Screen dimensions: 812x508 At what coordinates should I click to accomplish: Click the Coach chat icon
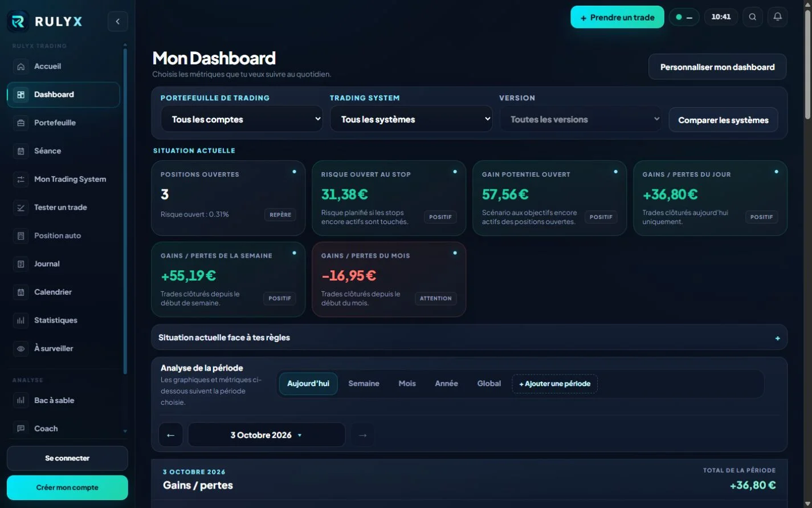[x=21, y=429]
